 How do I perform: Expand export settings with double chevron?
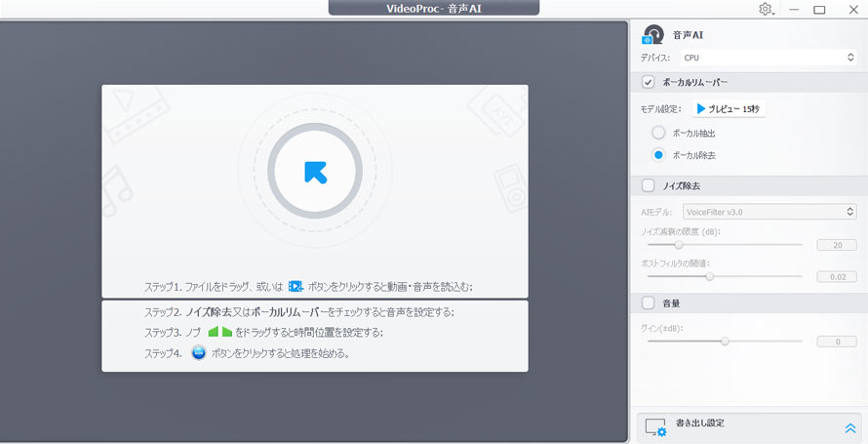(x=849, y=427)
